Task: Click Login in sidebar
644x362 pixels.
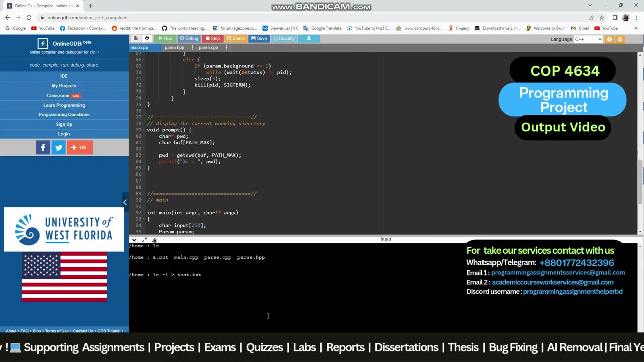Action: (64, 134)
